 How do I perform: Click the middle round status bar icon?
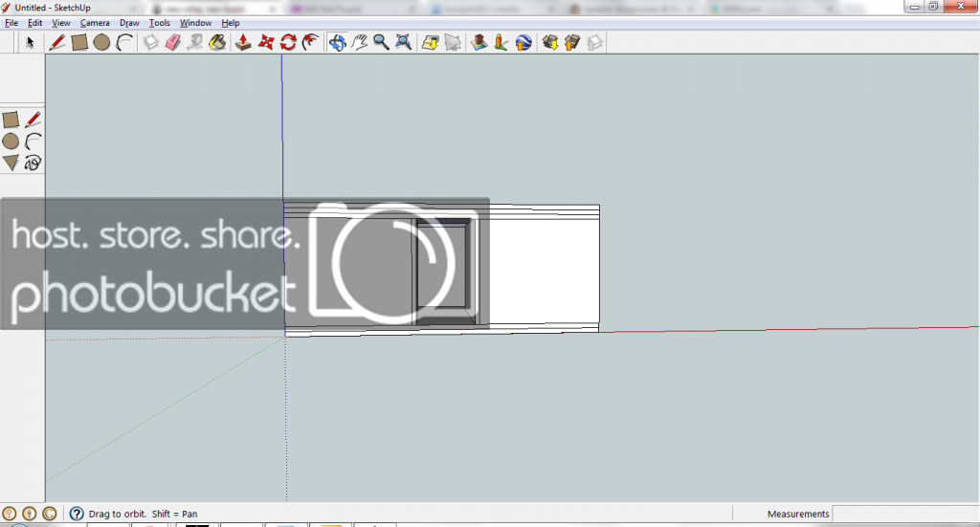[30, 514]
